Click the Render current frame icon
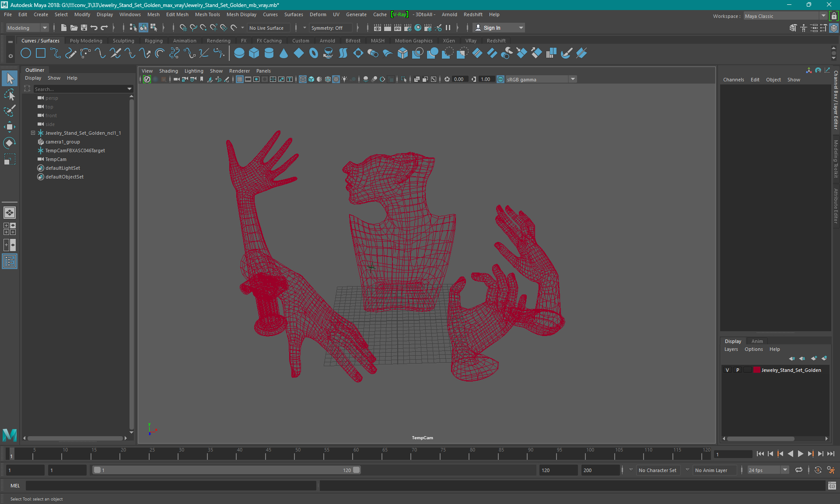Image resolution: width=840 pixels, height=504 pixels. coord(388,28)
